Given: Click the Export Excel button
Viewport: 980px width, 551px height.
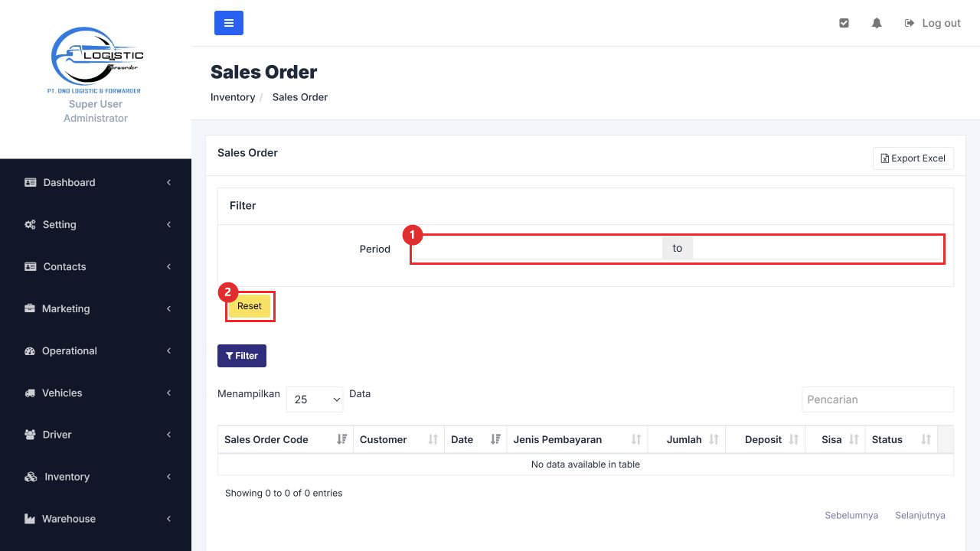Looking at the screenshot, I should point(913,158).
